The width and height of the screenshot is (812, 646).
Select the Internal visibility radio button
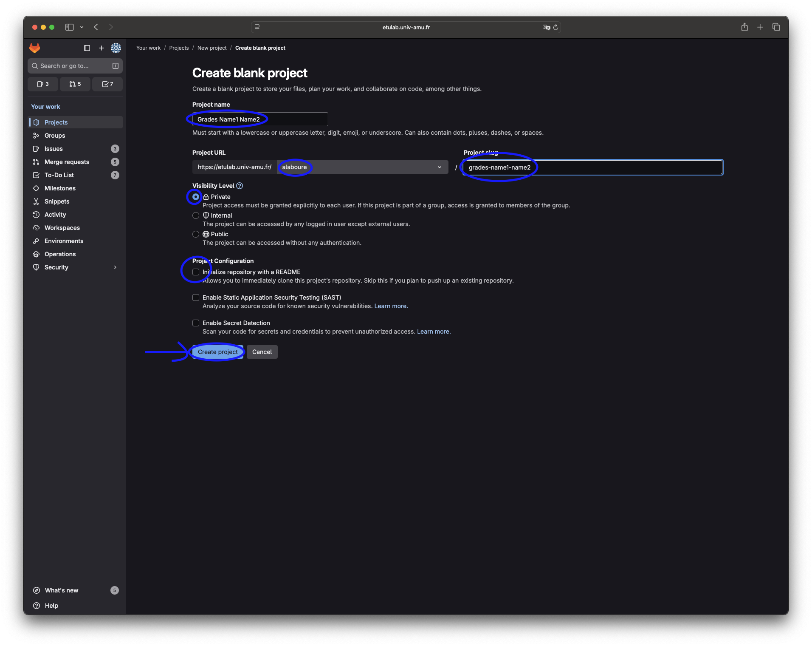click(196, 215)
